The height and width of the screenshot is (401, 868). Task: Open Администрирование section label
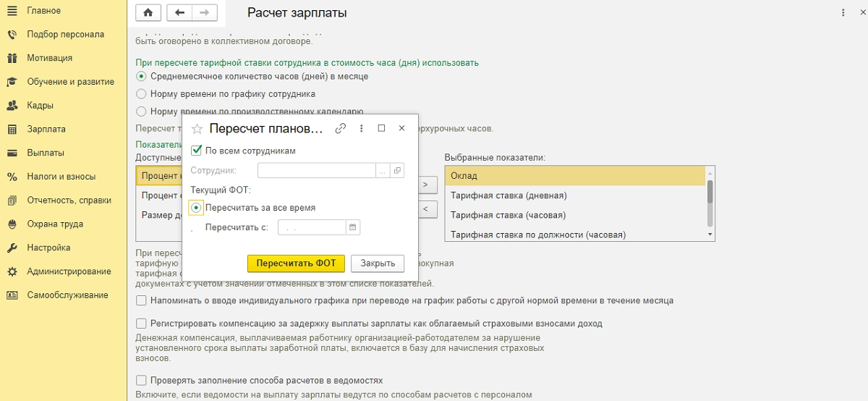click(x=69, y=271)
